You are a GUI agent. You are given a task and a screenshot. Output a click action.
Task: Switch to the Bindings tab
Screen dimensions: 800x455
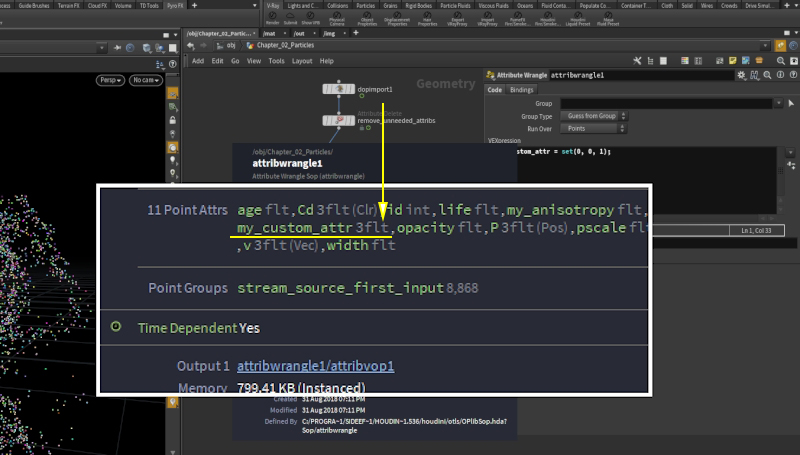(x=522, y=90)
